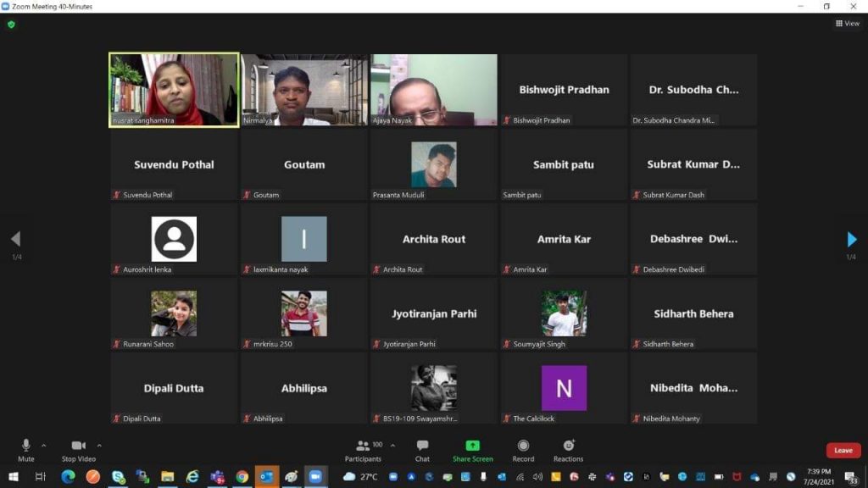Go to next page of participants

pyautogui.click(x=852, y=240)
